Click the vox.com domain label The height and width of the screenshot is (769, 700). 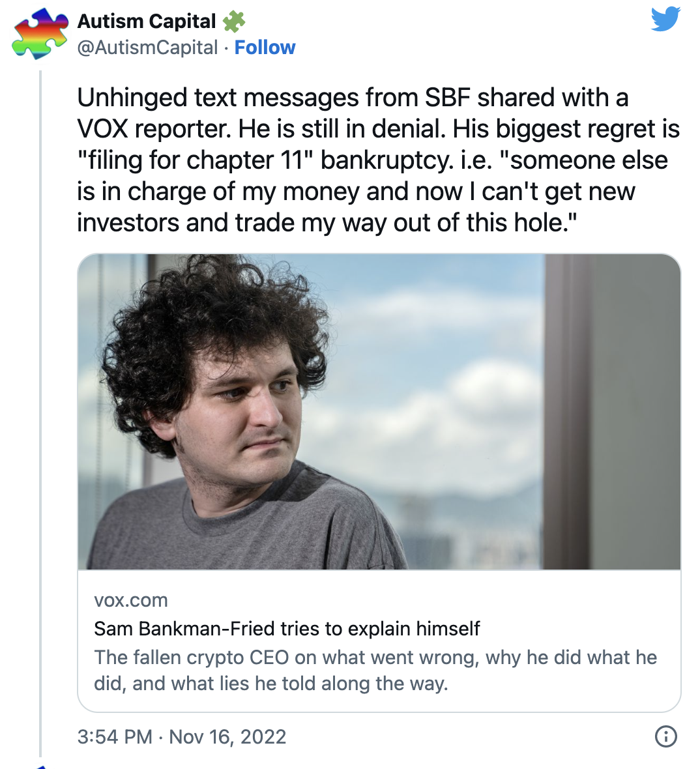[131, 600]
